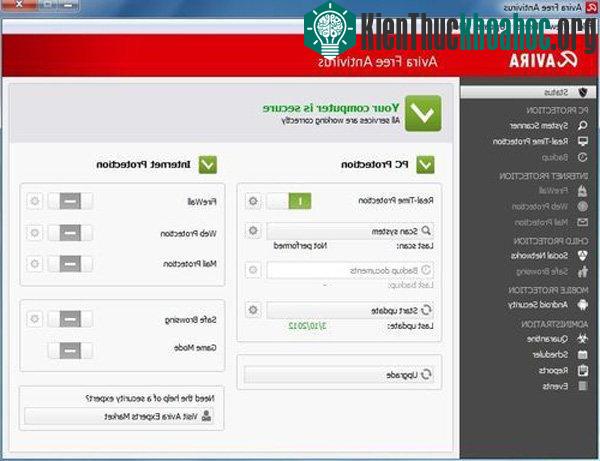Screen dimensions: 600x461
Task: Click 'Need the help of a security expert?' text
Action: [150, 398]
